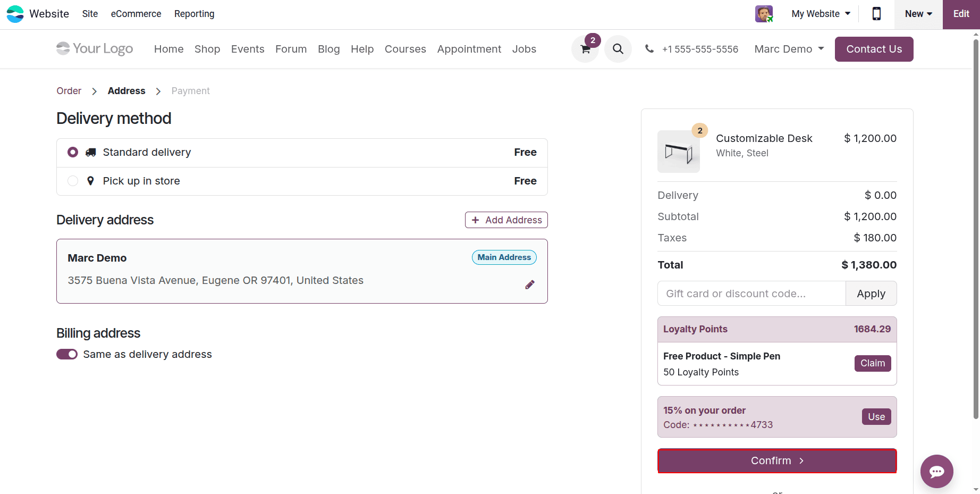Go back to Order step

coord(69,91)
